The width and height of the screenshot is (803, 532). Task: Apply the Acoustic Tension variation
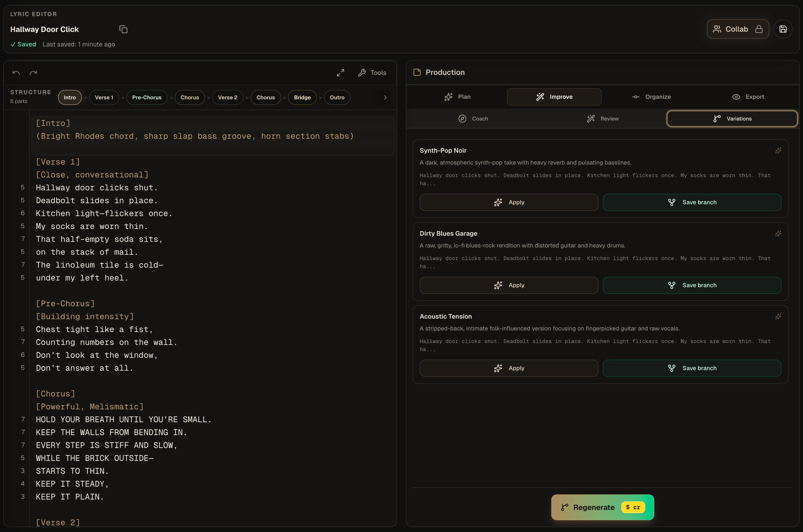pos(509,369)
